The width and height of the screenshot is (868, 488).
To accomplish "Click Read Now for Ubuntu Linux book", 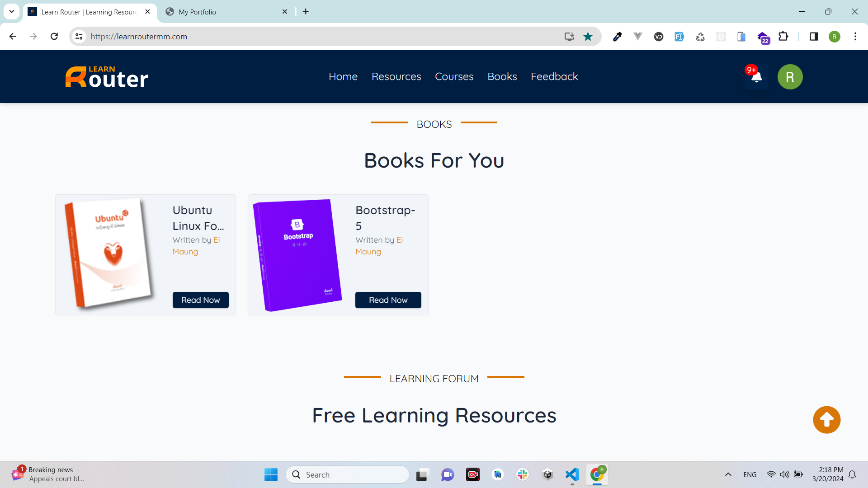I will point(200,300).
